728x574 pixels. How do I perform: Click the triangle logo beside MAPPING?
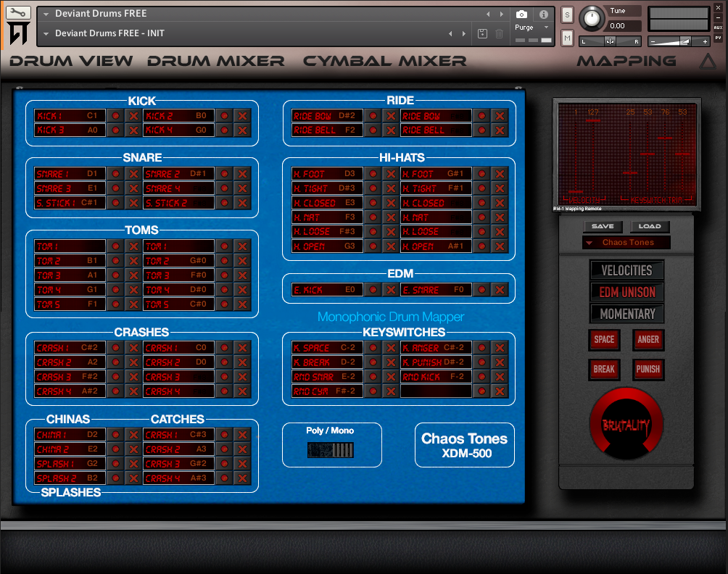(x=707, y=61)
